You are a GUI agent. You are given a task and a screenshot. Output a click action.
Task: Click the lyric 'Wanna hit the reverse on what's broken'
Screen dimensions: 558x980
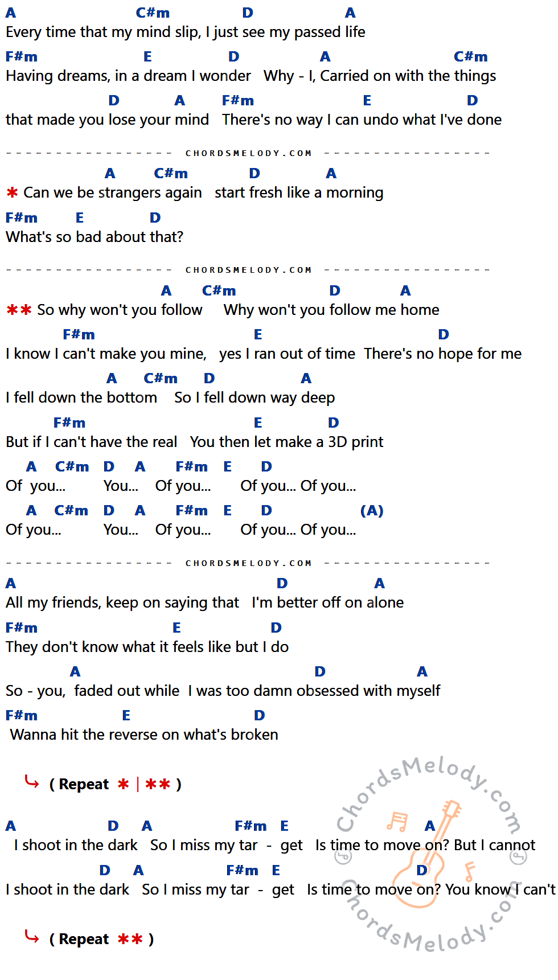[144, 735]
